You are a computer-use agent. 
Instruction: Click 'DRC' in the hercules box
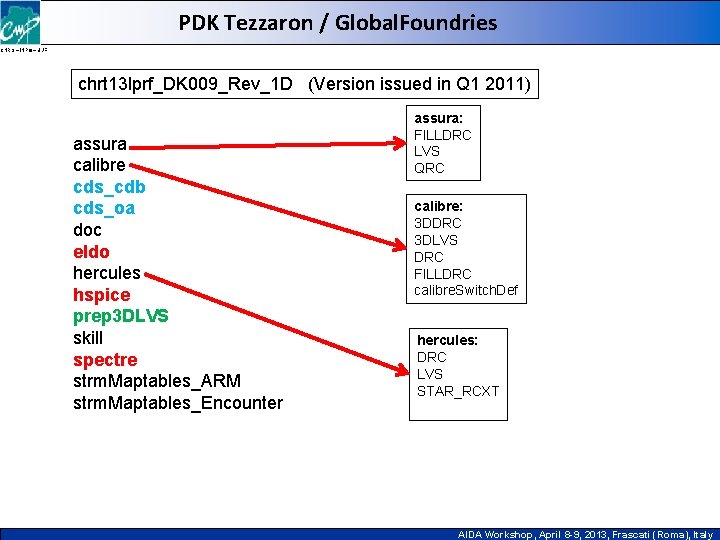(432, 357)
